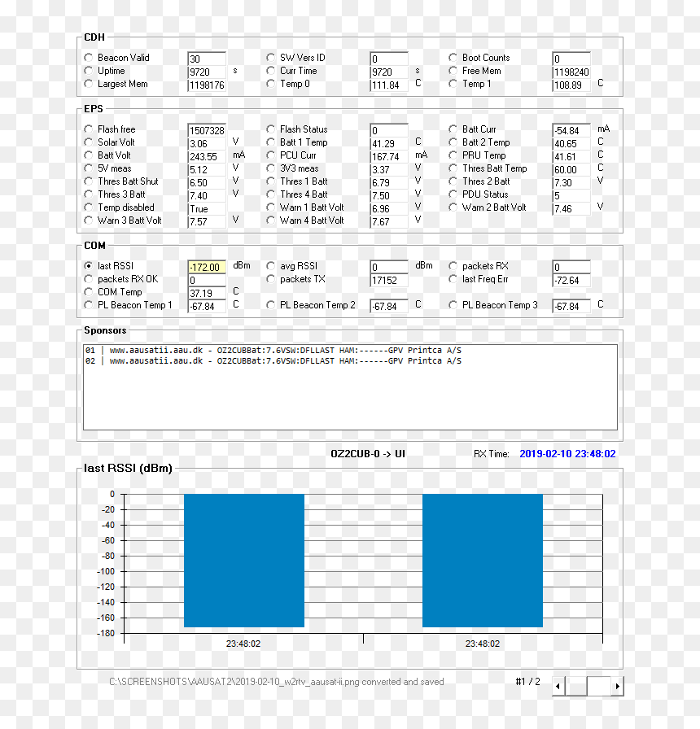Select the packets RX OK radio button
700x729 pixels.
coord(89,279)
